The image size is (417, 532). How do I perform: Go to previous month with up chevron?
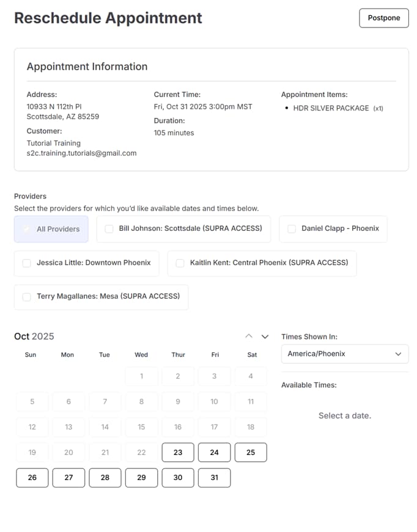[248, 337]
